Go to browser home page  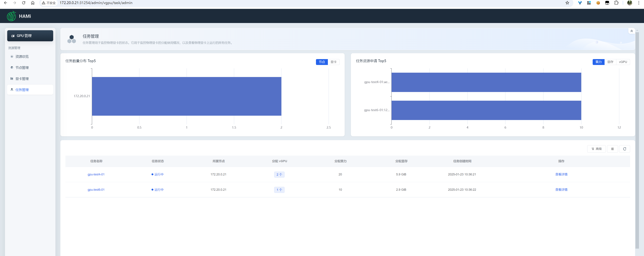(33, 3)
